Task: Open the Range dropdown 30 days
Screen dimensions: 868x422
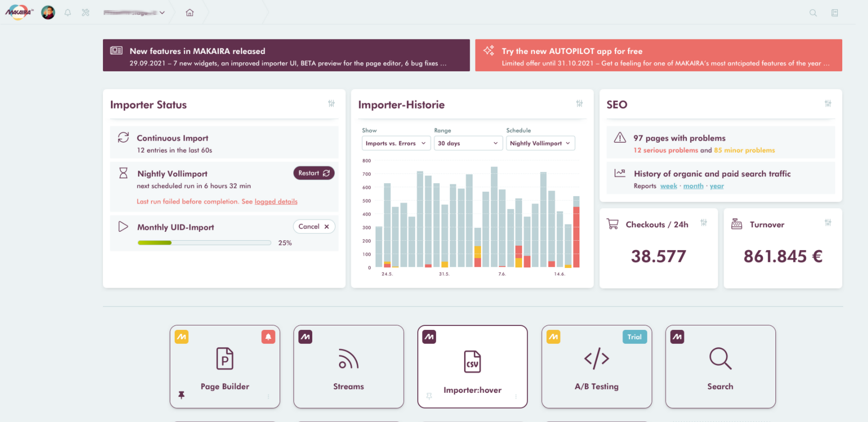Action: pyautogui.click(x=468, y=143)
